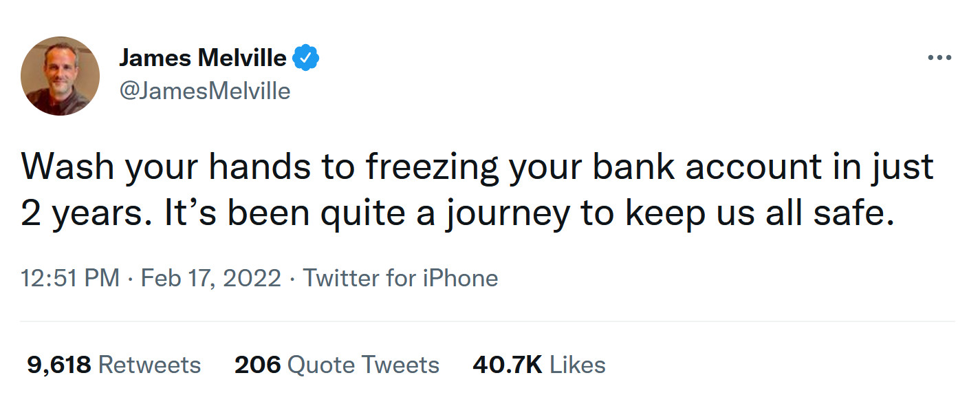Open the three-dot more options menu
The width and height of the screenshot is (980, 404).
point(939,59)
